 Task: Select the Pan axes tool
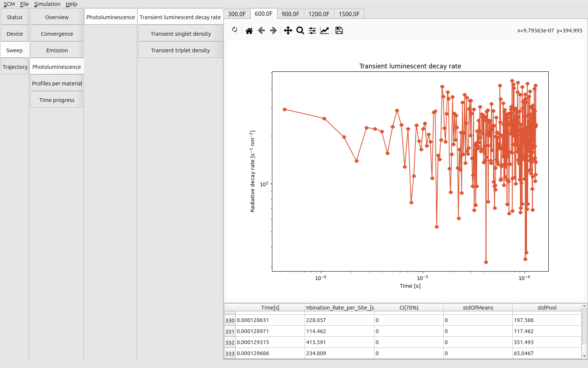[288, 31]
